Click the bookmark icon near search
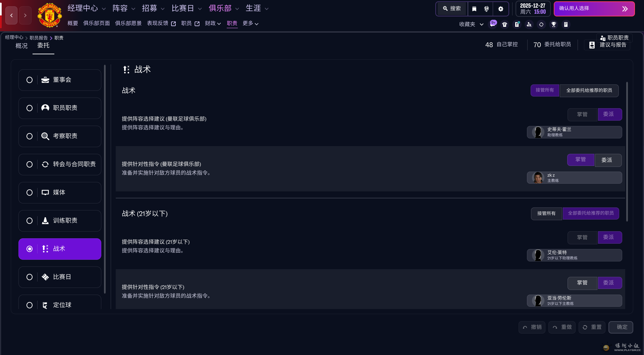 point(474,9)
